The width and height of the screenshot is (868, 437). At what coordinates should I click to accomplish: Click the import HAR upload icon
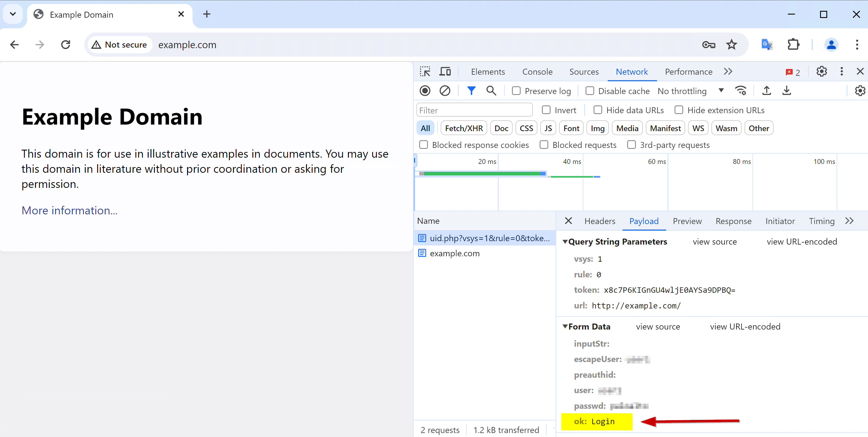[766, 91]
